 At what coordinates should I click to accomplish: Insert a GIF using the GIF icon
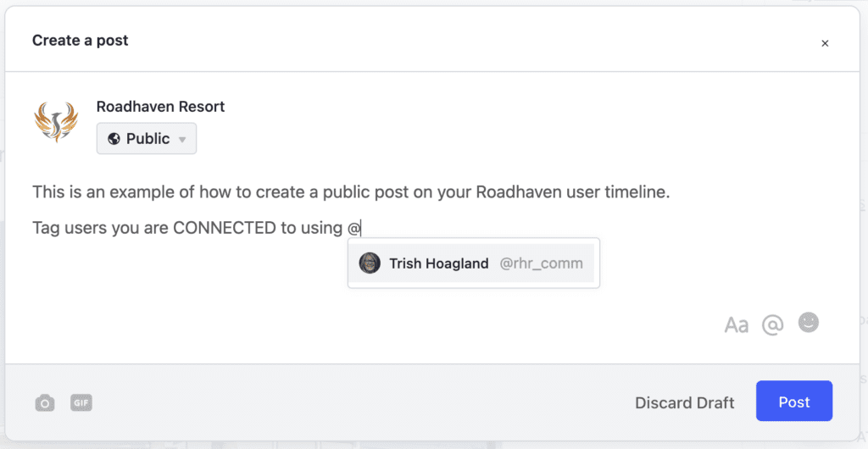pyautogui.click(x=81, y=402)
